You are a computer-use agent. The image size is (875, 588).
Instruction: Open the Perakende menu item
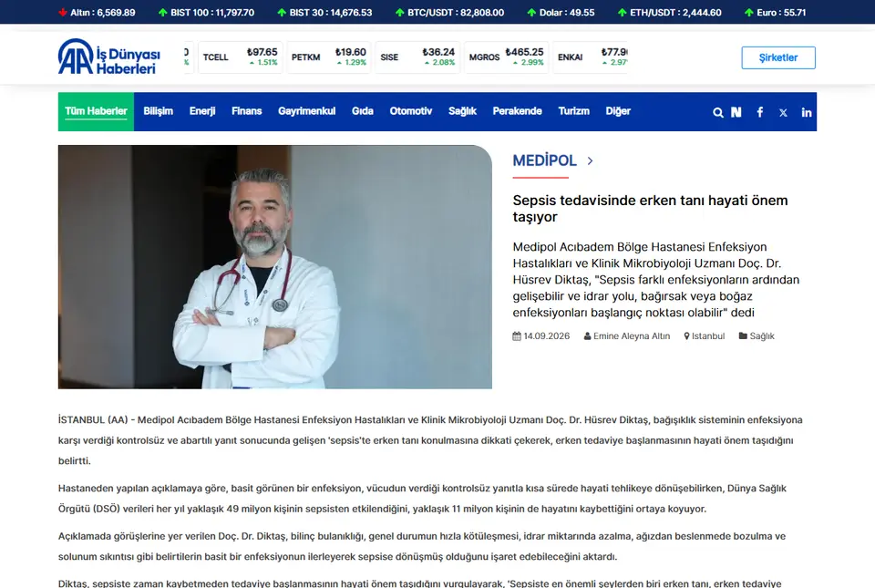(518, 111)
